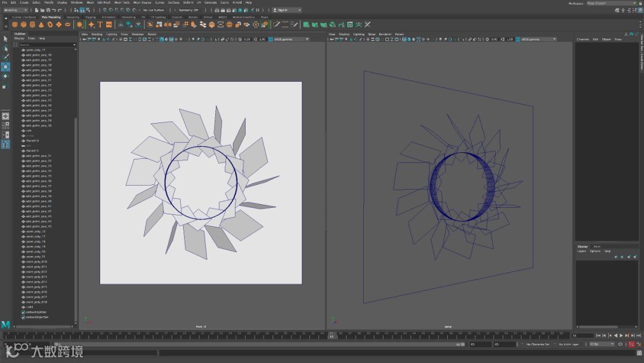Click the time slider at frame 15
644x363 pixels.
point(331,336)
